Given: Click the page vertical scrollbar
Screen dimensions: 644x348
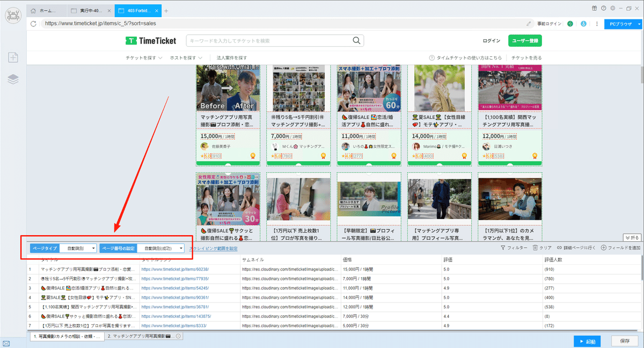Looking at the screenshot, I should click(x=641, y=75).
